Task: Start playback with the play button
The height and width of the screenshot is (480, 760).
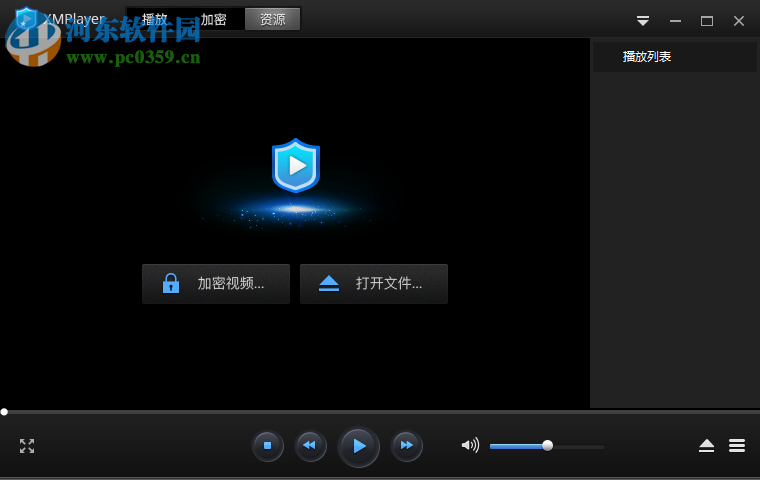Action: (x=359, y=446)
